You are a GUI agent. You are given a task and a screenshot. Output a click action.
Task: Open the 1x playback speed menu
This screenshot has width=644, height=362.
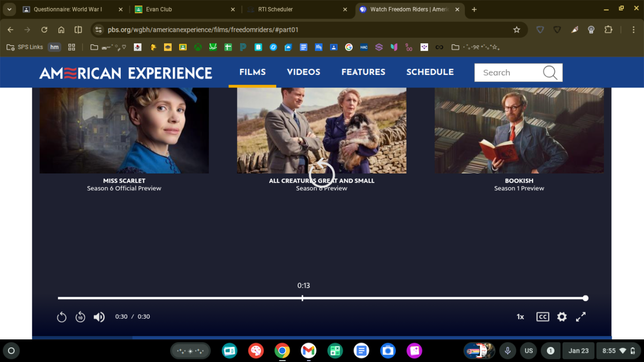520,317
